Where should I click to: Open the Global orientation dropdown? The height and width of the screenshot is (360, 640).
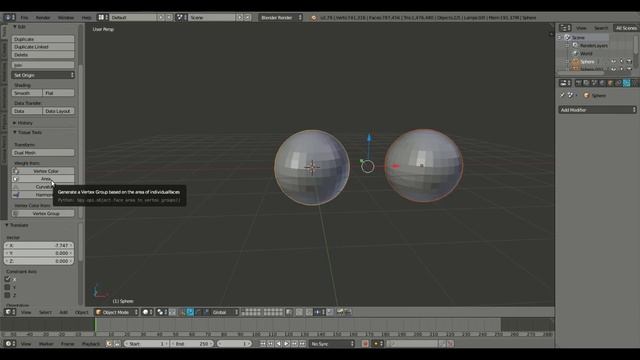click(x=224, y=312)
